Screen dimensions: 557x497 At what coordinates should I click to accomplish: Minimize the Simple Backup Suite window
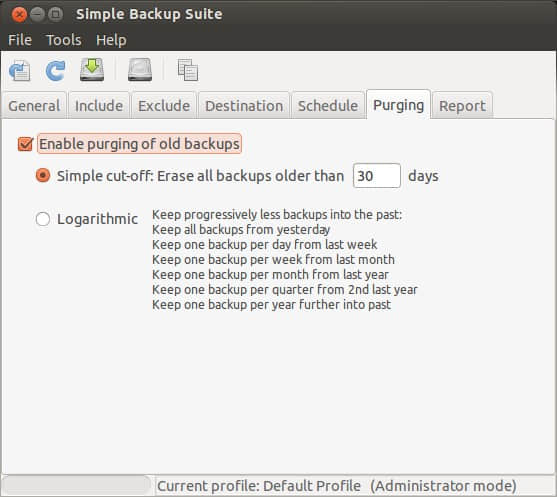37,15
